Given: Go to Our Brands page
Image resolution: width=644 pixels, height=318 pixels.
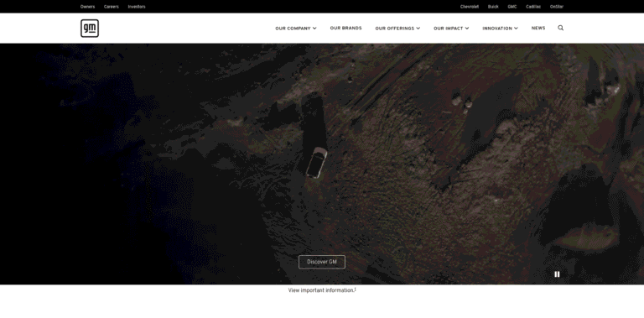Looking at the screenshot, I should point(345,28).
